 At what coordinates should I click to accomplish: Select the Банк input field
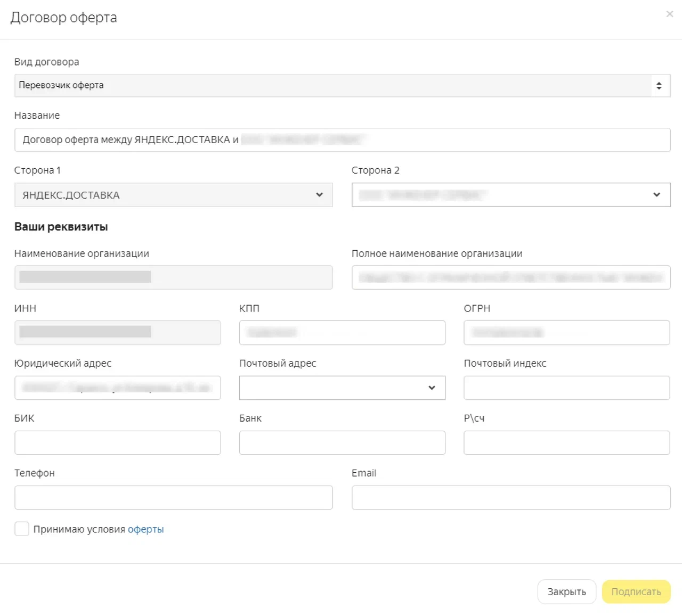pyautogui.click(x=342, y=442)
